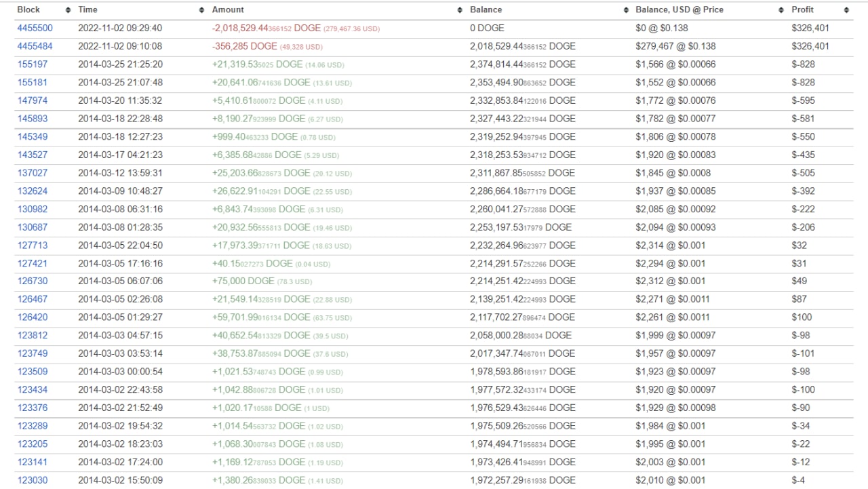
Task: Click the Balance, USD @ Price header
Action: click(x=679, y=10)
